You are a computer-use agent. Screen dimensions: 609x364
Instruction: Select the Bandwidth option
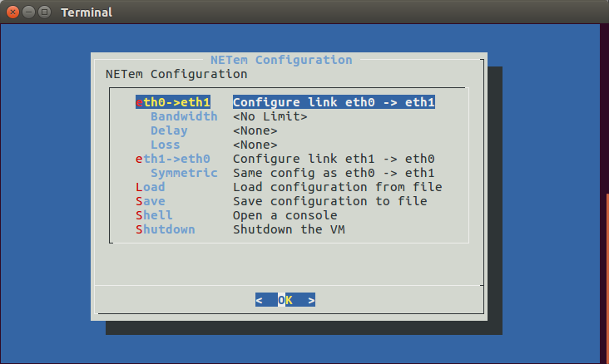[x=184, y=116]
